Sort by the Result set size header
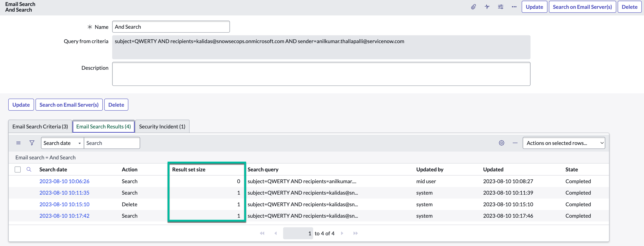This screenshot has width=644, height=246. click(189, 169)
